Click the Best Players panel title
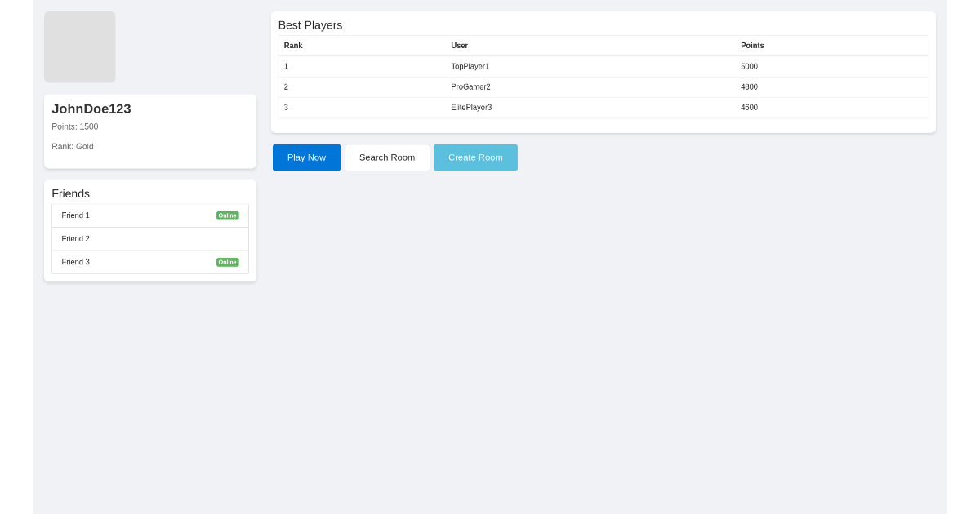 tap(310, 25)
